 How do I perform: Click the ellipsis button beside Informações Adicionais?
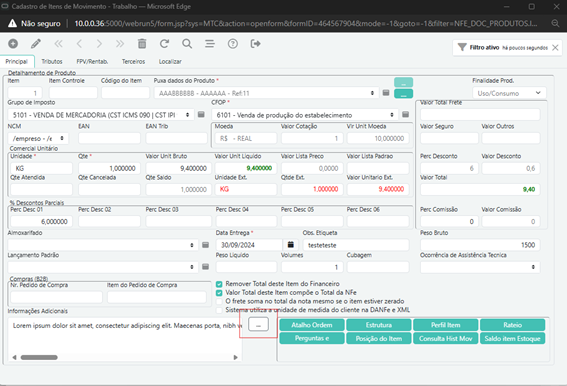pos(258,324)
